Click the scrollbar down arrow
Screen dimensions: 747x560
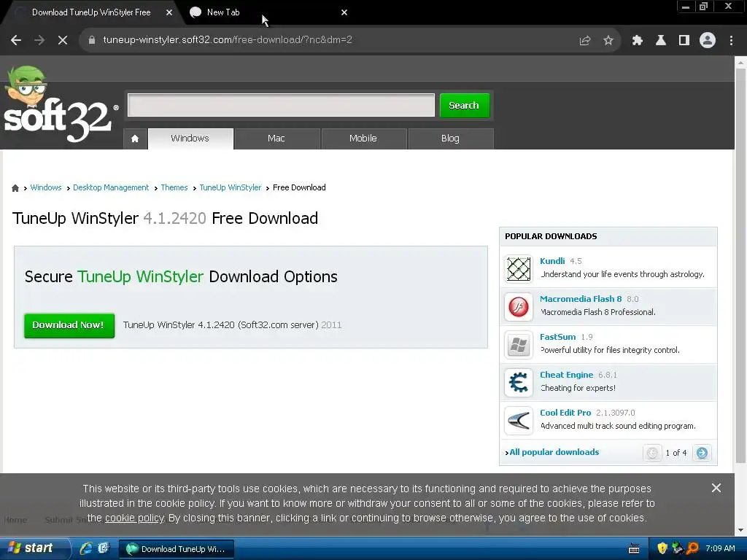point(740,530)
